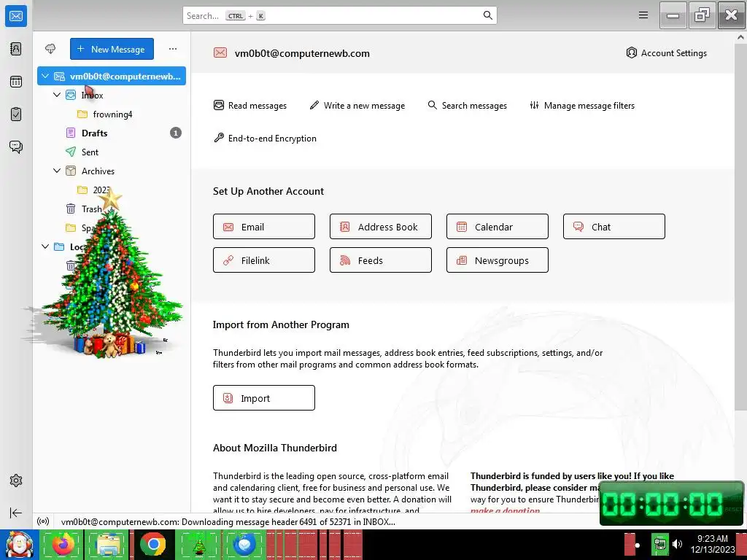Open Firefox from the taskbar
This screenshot has width=747, height=560.
pyautogui.click(x=63, y=545)
